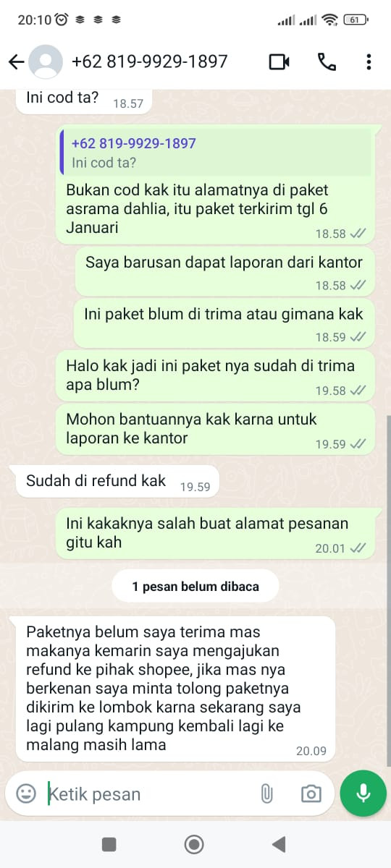Jump to quoted 'Ini cod ta?' reply
391x868 pixels.
216,153
